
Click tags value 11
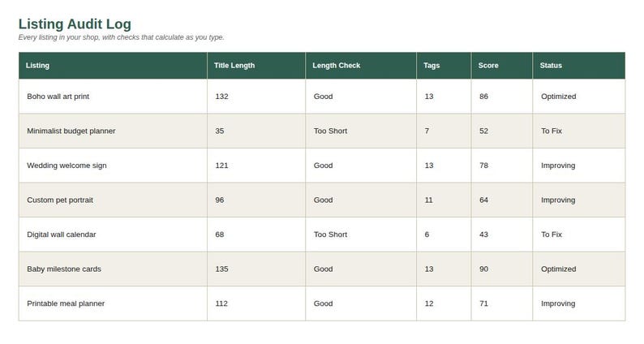coord(429,200)
